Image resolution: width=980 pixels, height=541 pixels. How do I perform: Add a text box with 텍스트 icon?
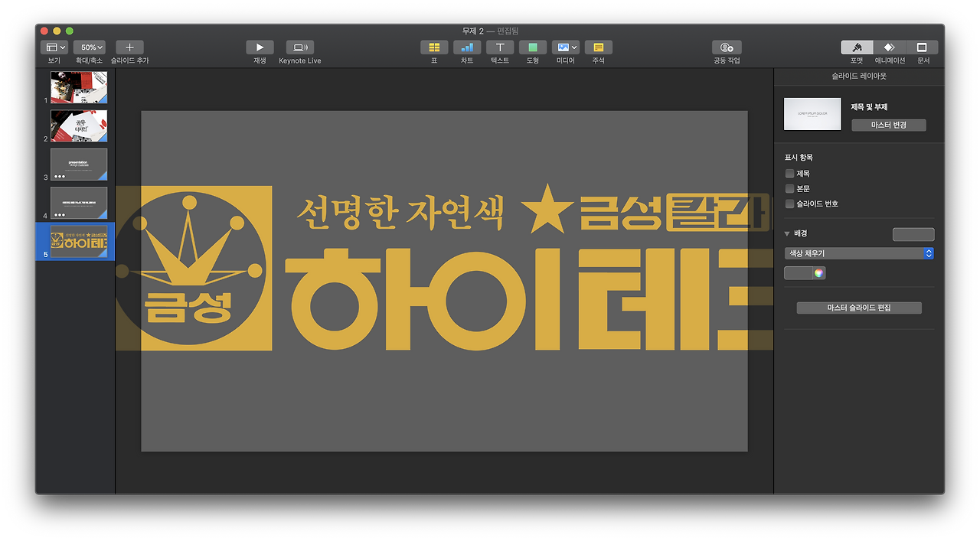pos(500,47)
